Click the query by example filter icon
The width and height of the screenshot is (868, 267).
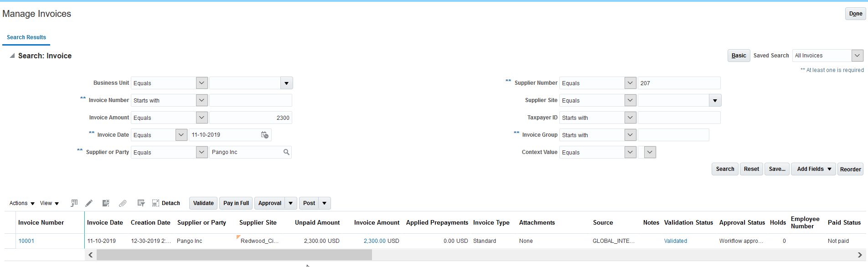pos(141,203)
